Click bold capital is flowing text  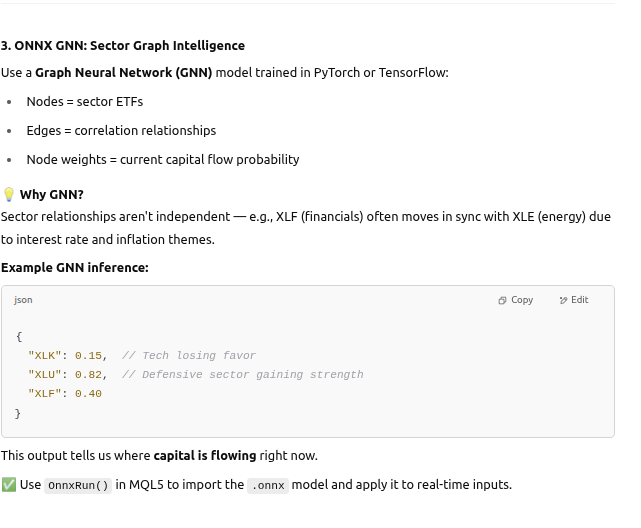205,456
